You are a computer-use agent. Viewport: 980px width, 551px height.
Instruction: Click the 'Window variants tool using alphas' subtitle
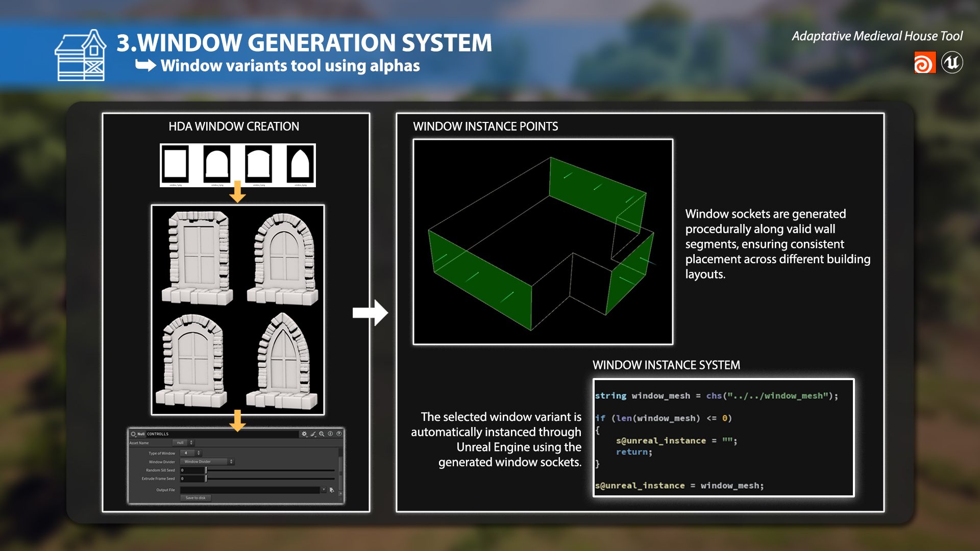[290, 66]
